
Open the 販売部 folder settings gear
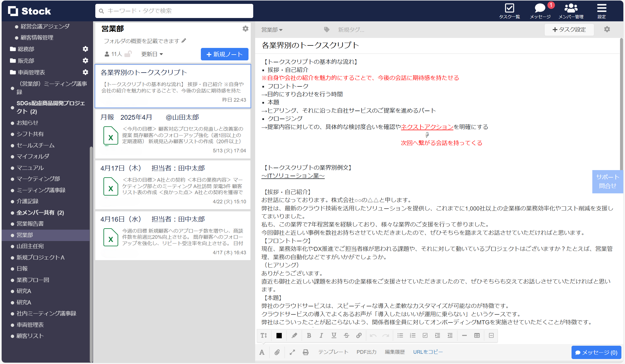[x=86, y=61]
